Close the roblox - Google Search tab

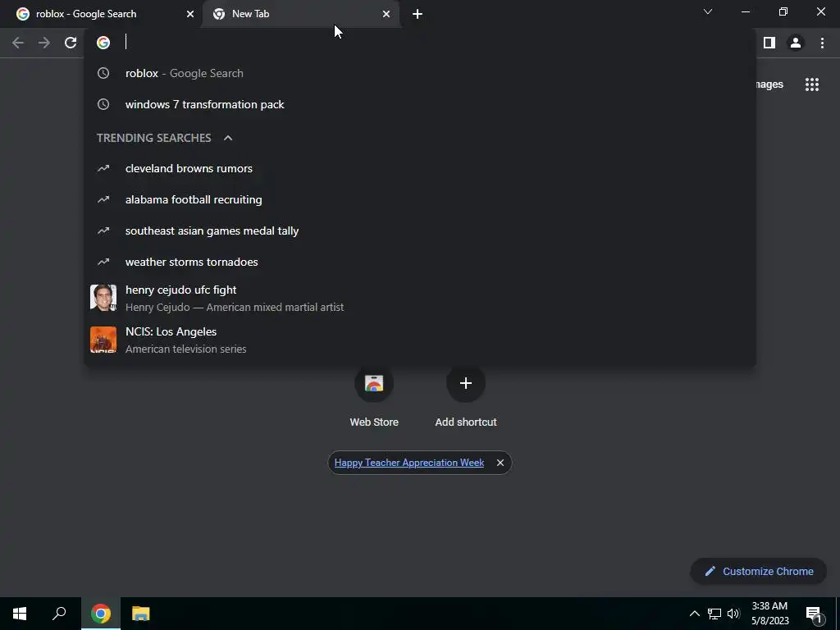click(x=190, y=14)
